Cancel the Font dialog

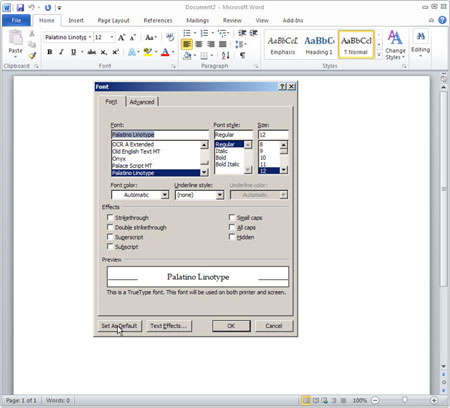point(274,326)
